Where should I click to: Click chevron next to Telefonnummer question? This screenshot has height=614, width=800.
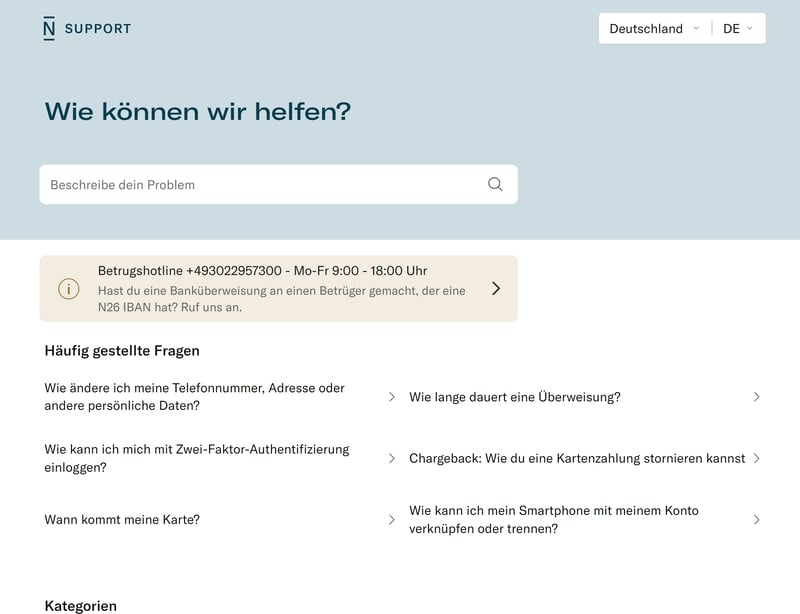[392, 397]
